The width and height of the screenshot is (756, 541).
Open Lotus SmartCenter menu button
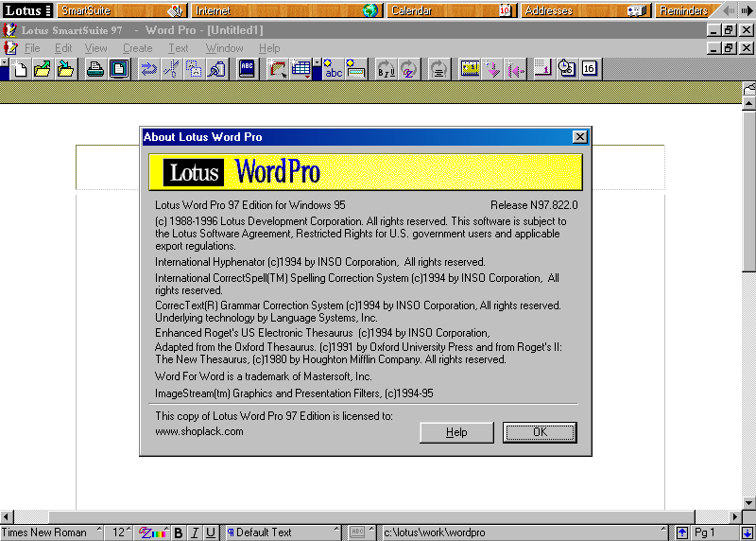tap(27, 10)
